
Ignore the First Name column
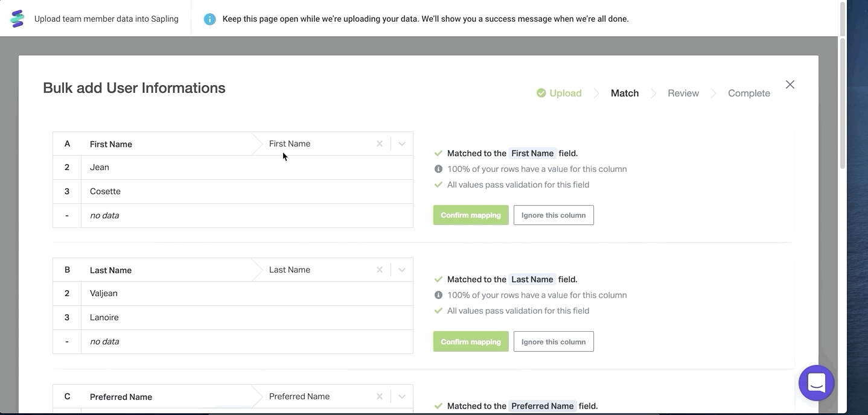pos(554,215)
